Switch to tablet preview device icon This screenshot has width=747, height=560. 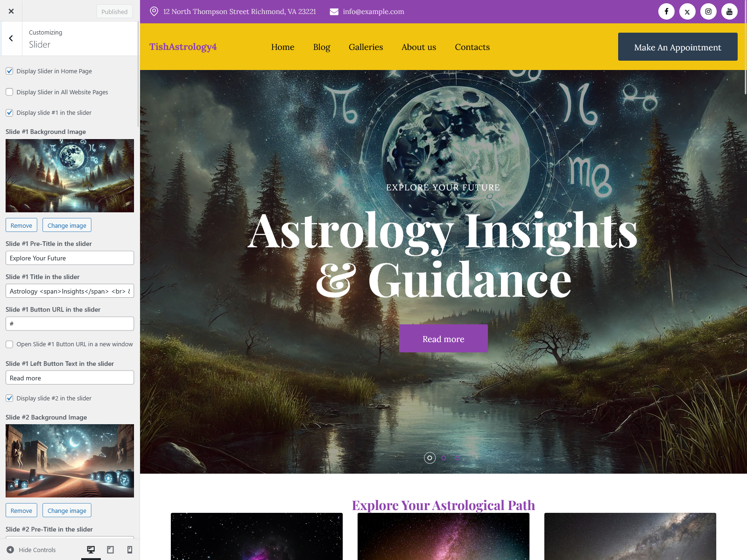click(111, 550)
